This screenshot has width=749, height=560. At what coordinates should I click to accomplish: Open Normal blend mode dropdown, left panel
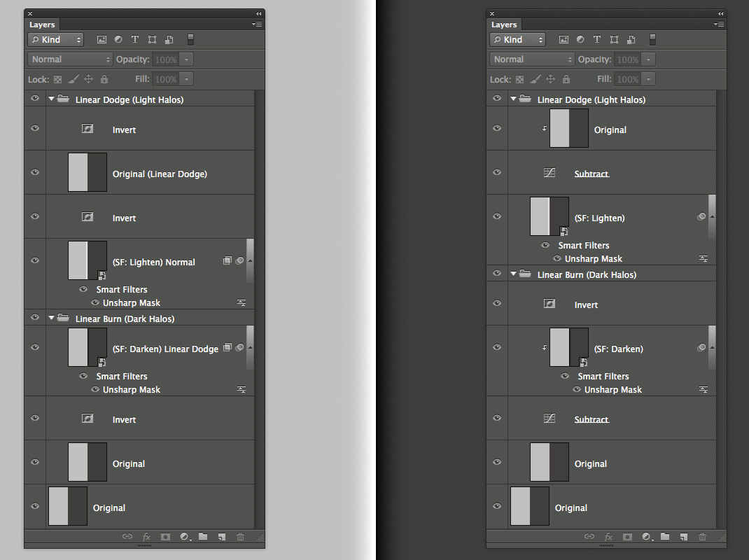point(70,59)
